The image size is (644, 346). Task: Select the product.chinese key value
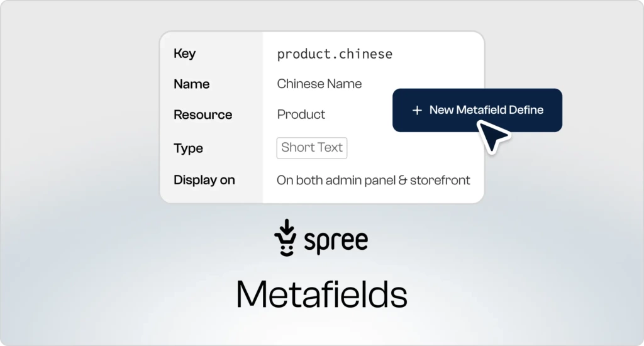(335, 54)
